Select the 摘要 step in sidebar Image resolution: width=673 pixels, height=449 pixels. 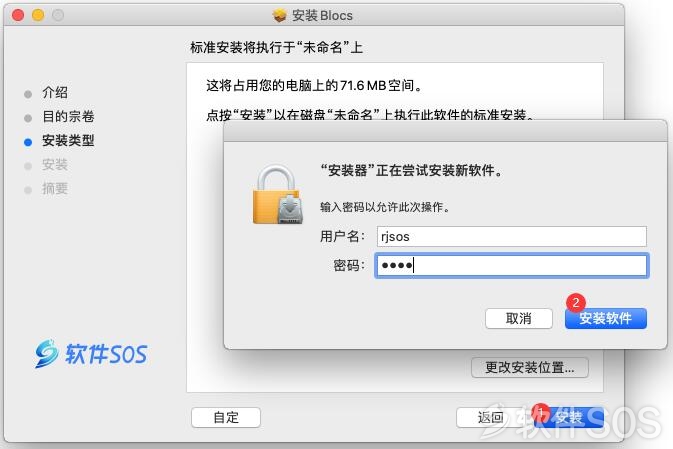[x=55, y=188]
